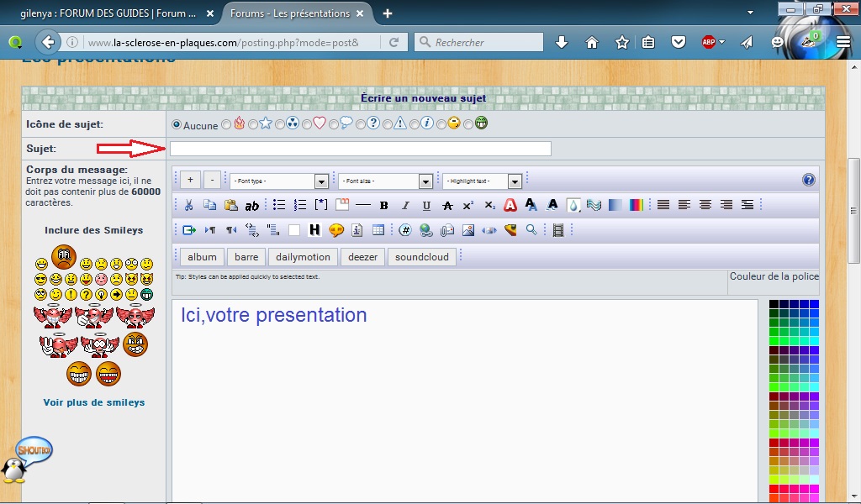Click the Cut scissors icon in editor
861x504 pixels.
click(x=188, y=205)
